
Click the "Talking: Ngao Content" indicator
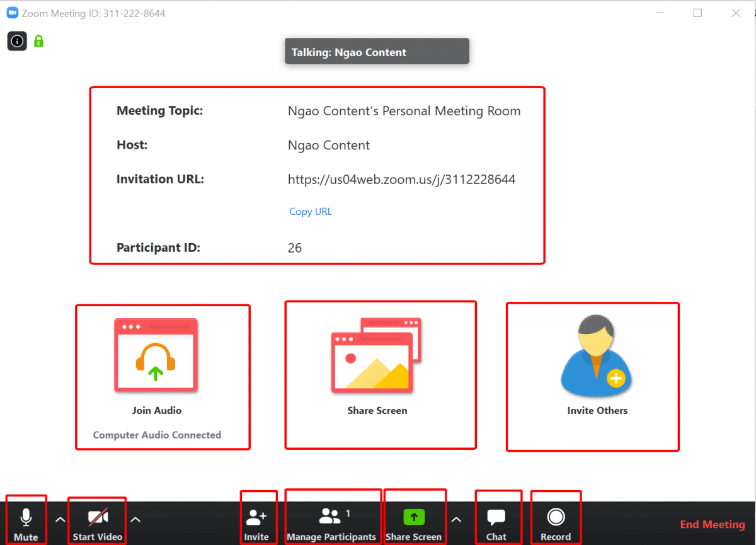(377, 52)
